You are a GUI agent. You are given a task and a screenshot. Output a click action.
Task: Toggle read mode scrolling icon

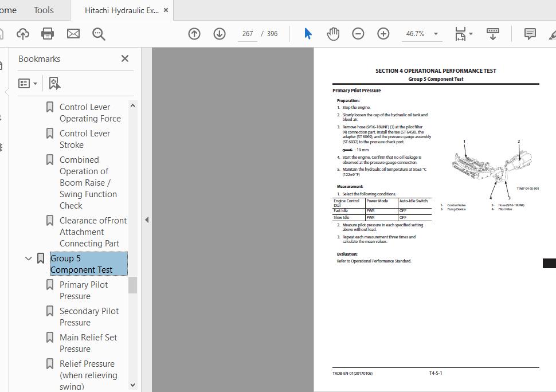[492, 34]
